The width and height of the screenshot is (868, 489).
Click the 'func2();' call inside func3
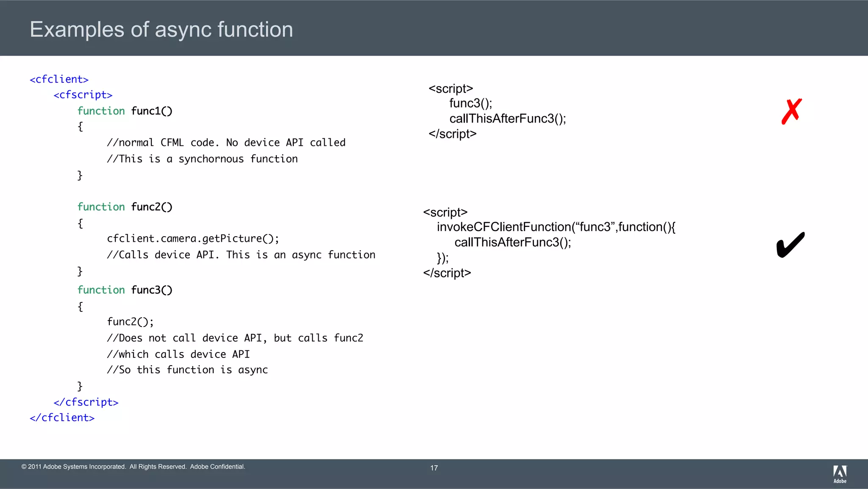click(x=130, y=322)
